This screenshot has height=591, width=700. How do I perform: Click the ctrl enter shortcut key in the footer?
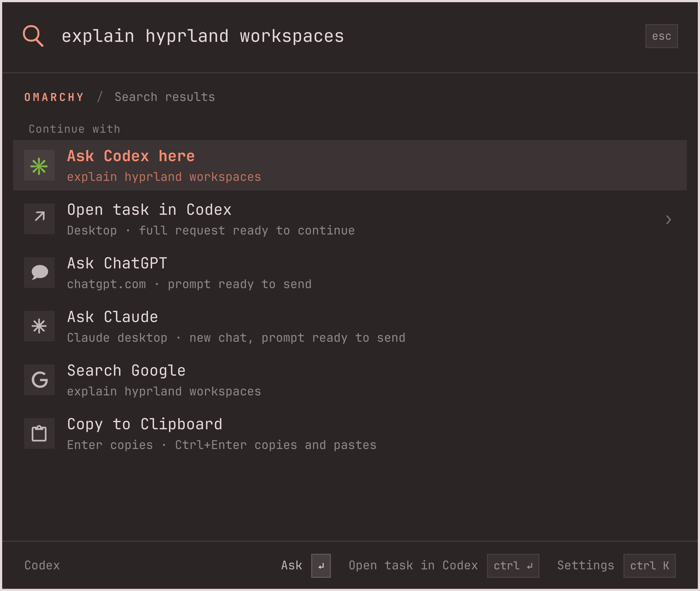[x=513, y=566]
